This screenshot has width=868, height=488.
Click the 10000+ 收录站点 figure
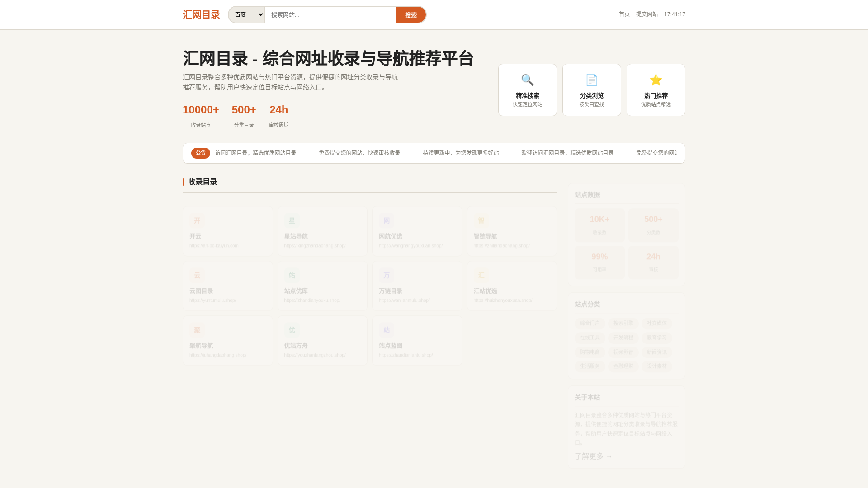pyautogui.click(x=201, y=110)
